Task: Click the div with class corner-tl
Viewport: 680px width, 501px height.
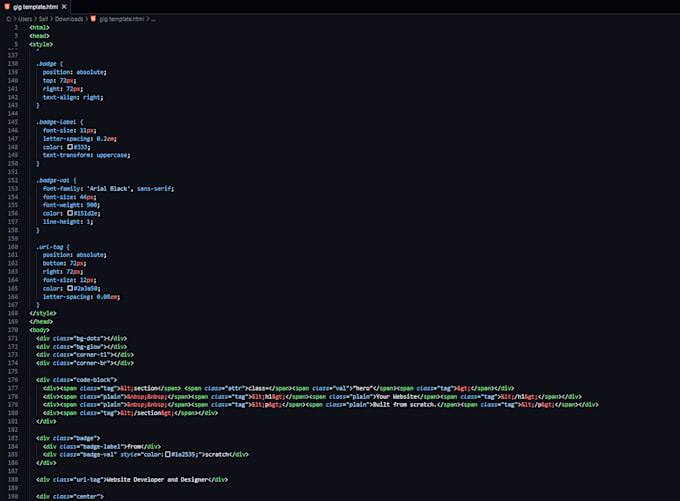Action: pos(85,355)
